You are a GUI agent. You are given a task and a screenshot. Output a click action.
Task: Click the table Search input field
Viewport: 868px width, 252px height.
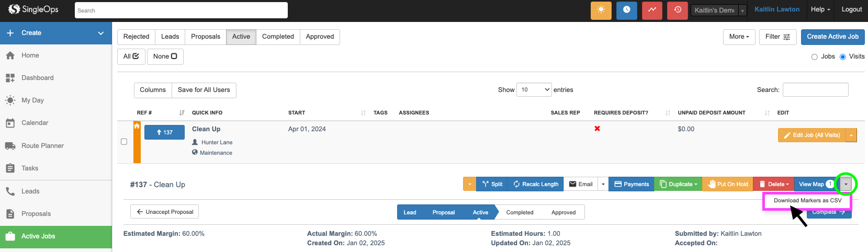[x=815, y=90]
